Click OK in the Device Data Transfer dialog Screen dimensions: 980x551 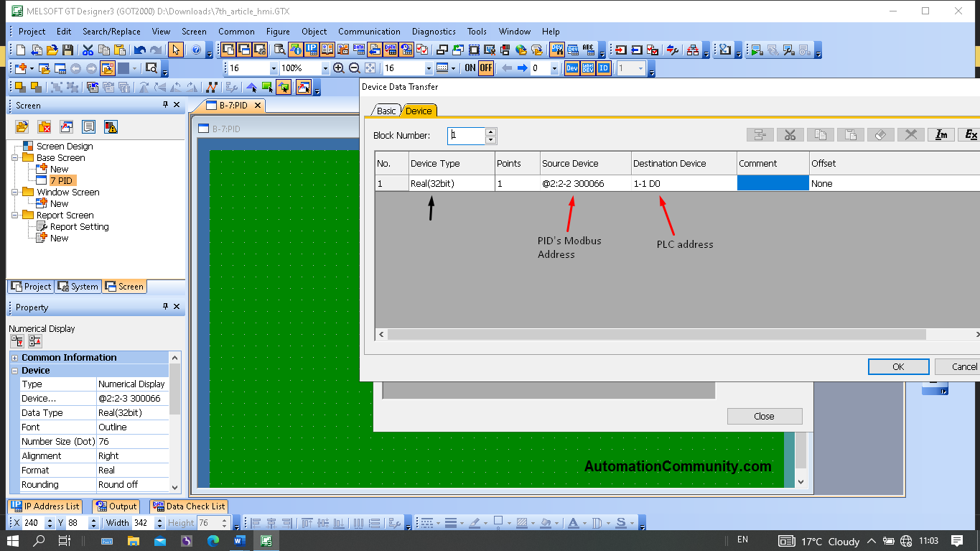click(x=898, y=366)
